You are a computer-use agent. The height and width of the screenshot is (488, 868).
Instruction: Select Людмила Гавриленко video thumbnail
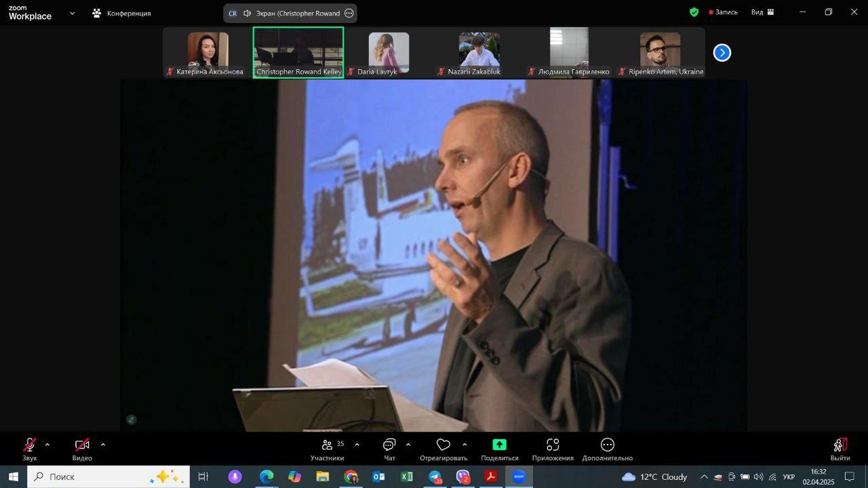(x=569, y=53)
